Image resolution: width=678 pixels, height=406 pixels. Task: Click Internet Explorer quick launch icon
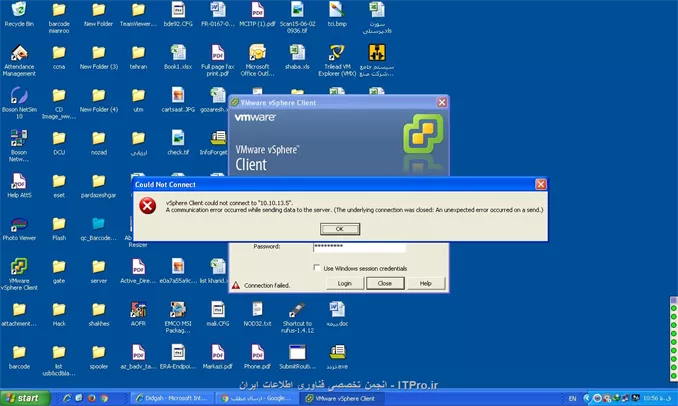point(67,398)
